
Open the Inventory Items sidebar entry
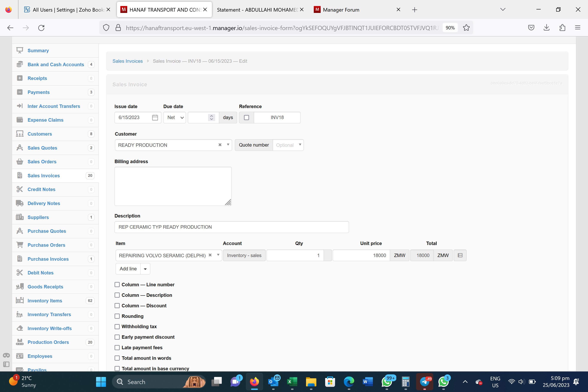click(x=45, y=300)
